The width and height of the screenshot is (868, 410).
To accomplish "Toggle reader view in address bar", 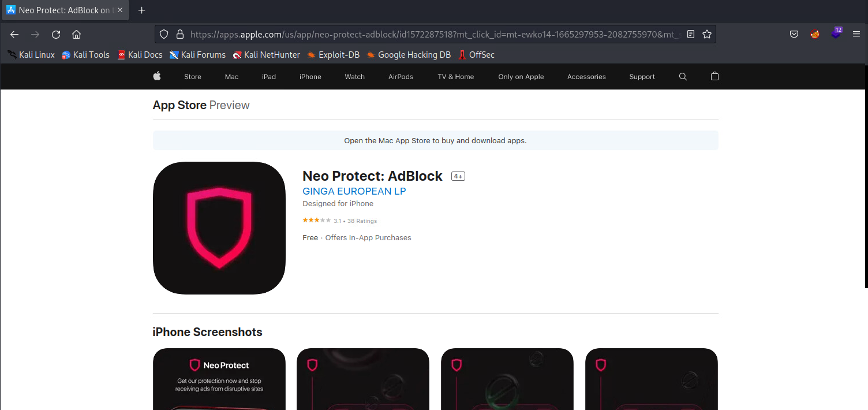I will point(691,34).
